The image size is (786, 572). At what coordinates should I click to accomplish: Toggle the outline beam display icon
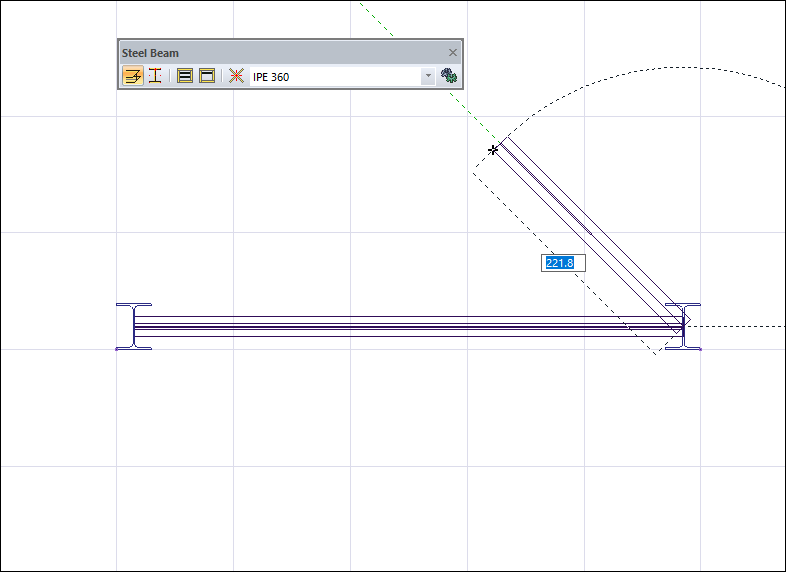[207, 76]
